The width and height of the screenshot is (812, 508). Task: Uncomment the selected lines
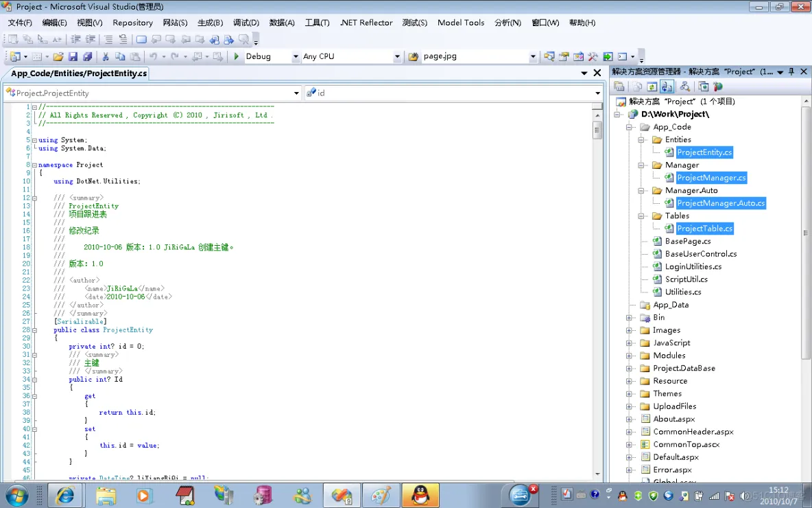(123, 39)
